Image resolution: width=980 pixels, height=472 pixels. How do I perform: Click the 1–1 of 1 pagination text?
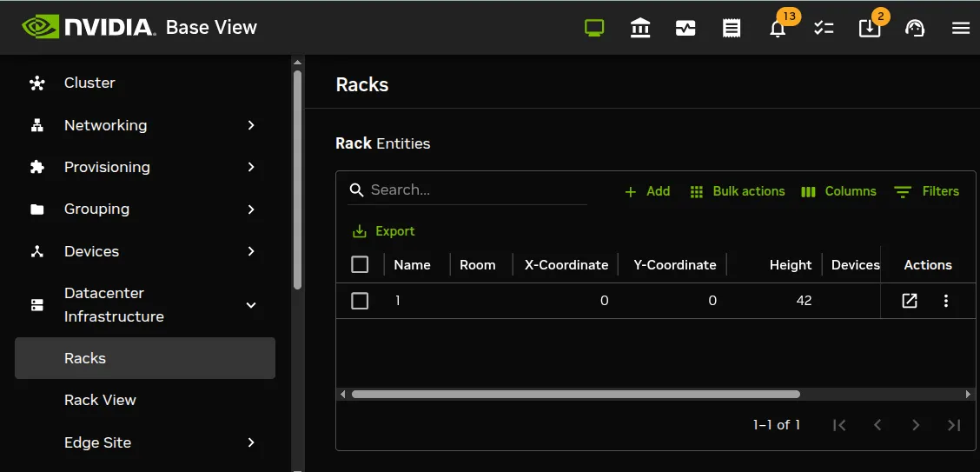(776, 425)
